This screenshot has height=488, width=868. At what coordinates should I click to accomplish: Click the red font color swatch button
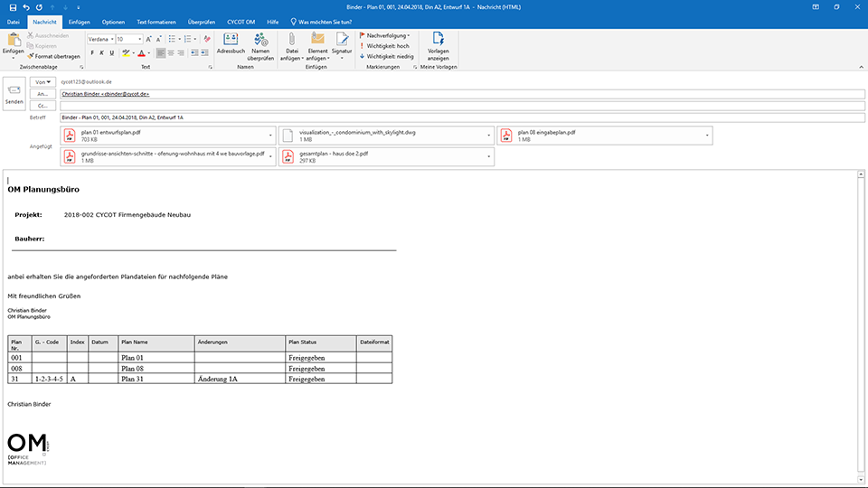[142, 52]
